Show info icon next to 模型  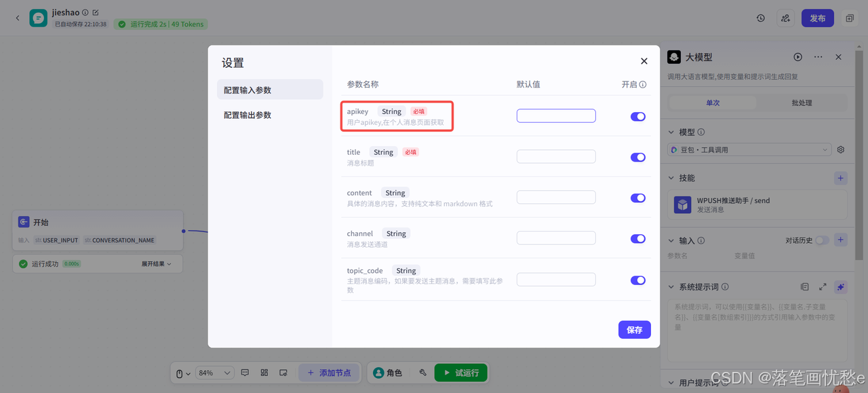tap(701, 132)
